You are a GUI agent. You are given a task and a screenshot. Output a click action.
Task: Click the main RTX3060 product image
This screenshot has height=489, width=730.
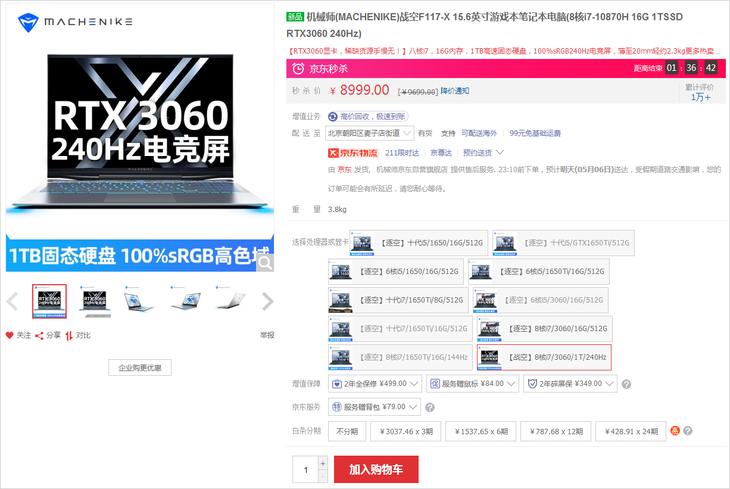tap(140, 138)
